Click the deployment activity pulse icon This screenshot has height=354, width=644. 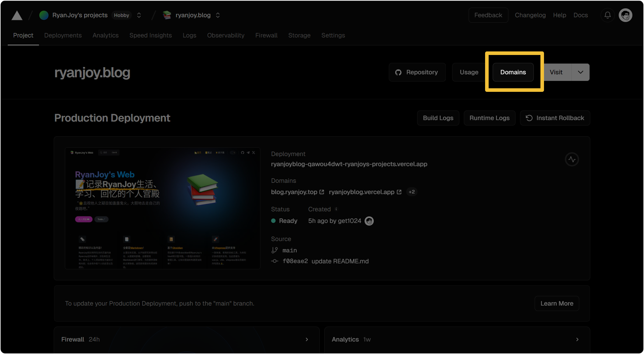572,160
